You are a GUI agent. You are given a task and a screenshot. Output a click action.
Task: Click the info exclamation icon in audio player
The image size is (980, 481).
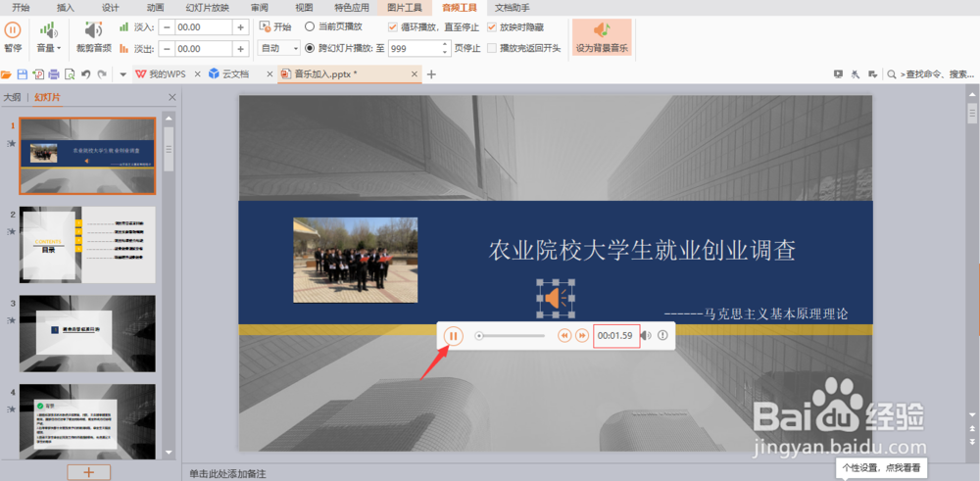[x=662, y=336]
